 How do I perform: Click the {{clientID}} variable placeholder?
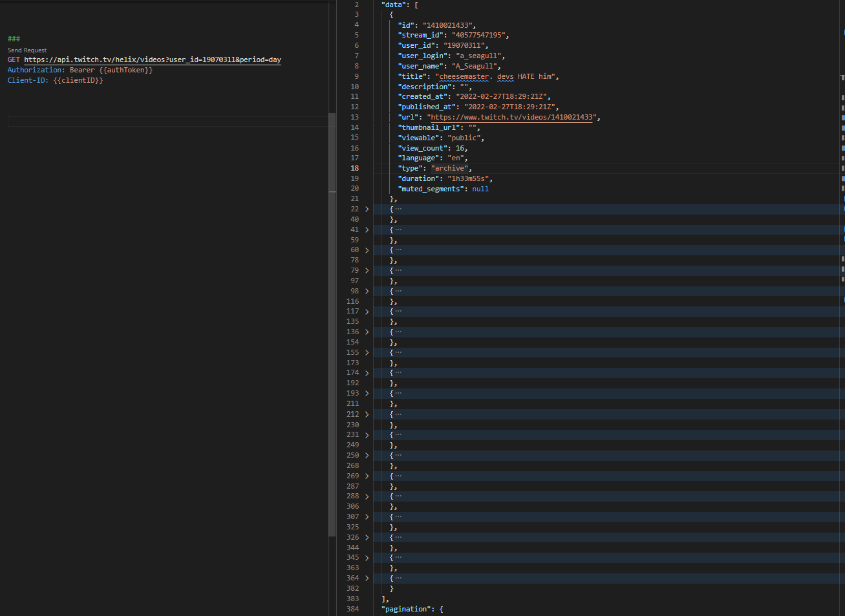click(x=79, y=80)
